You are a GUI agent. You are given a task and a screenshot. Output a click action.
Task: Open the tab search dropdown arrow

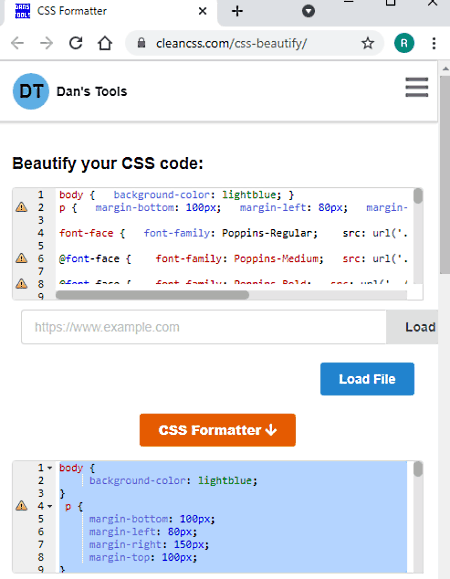(308, 11)
